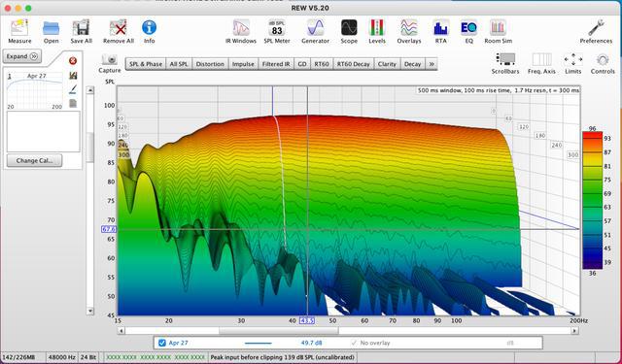Toggle the Scrollbars display

point(505,63)
